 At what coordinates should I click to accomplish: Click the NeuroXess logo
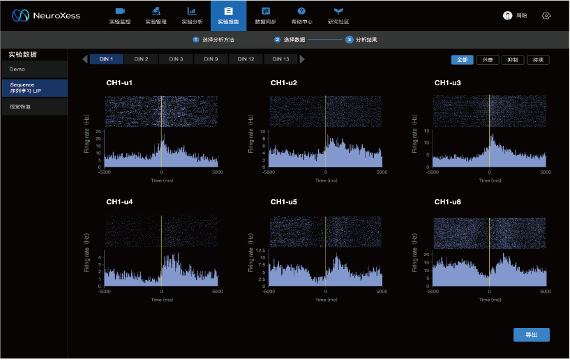(46, 15)
